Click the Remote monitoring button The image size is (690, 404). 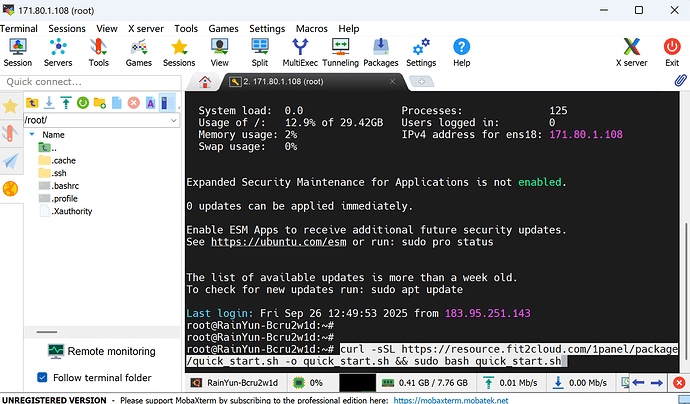(x=100, y=351)
